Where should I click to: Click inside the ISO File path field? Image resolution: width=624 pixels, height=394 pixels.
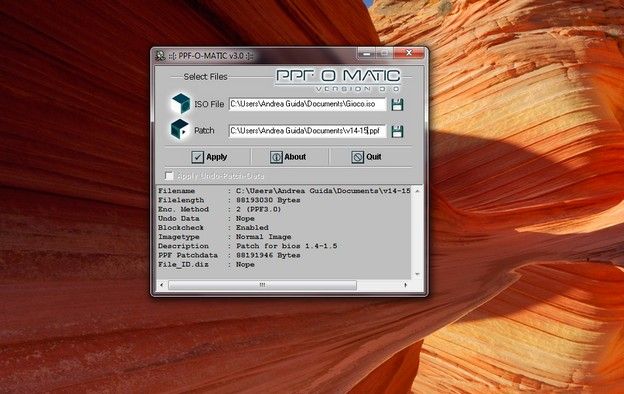tap(307, 104)
